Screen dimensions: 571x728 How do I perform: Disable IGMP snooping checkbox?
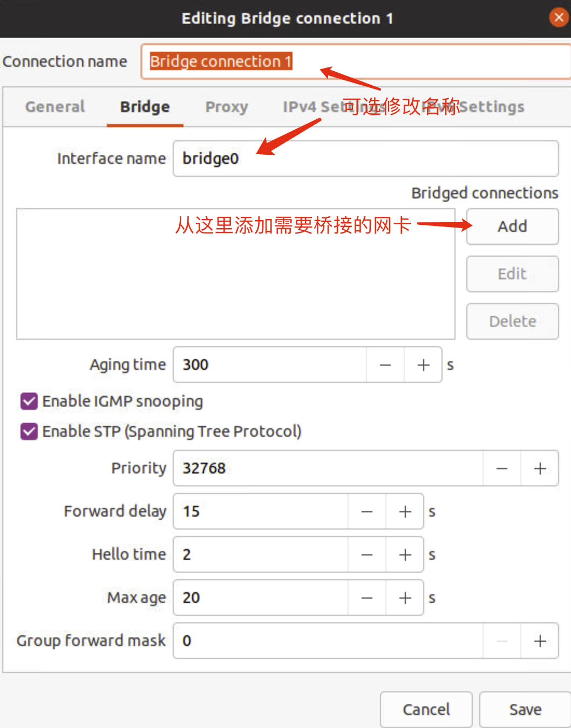tap(29, 401)
